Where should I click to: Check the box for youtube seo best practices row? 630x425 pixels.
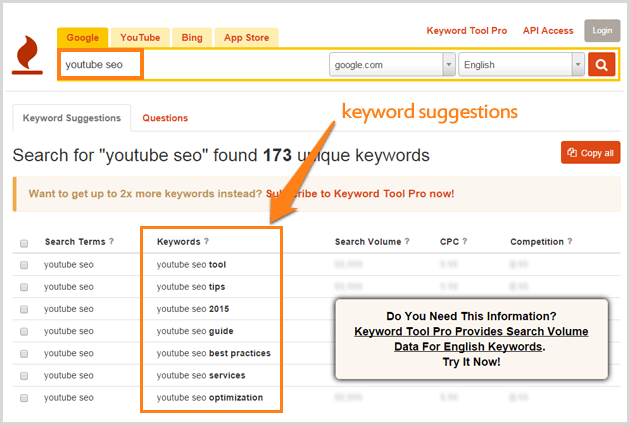coord(24,353)
